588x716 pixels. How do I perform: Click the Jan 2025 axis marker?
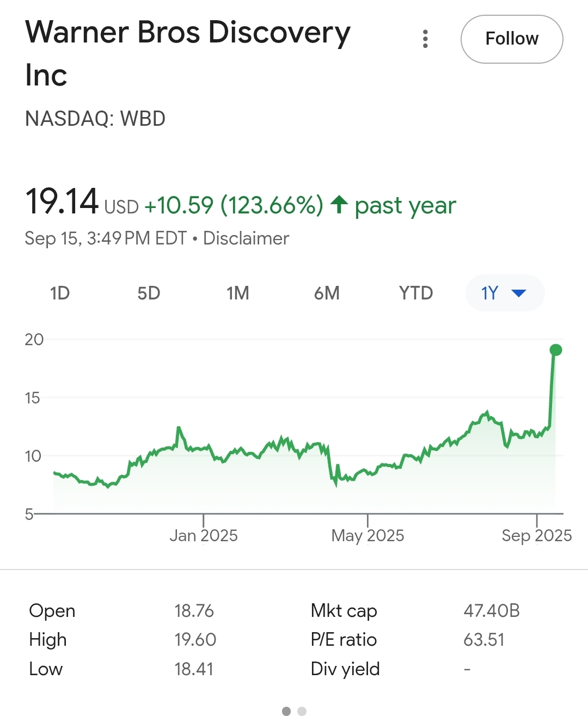[204, 536]
